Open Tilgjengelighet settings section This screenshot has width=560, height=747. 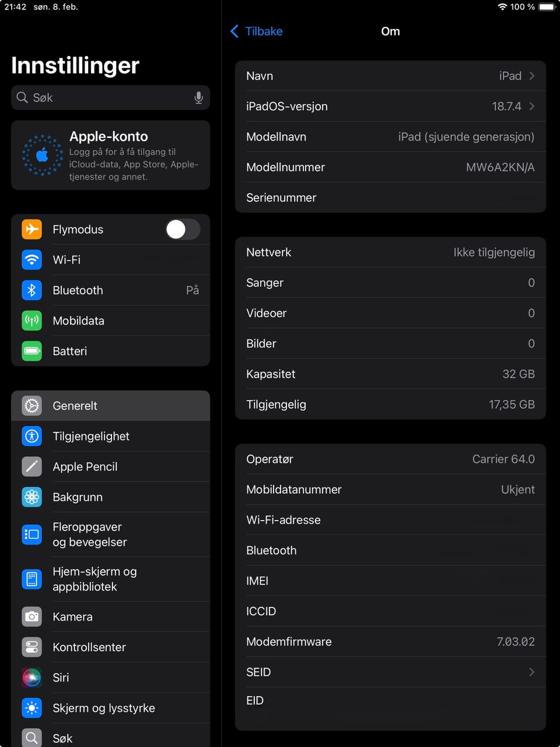click(x=110, y=436)
